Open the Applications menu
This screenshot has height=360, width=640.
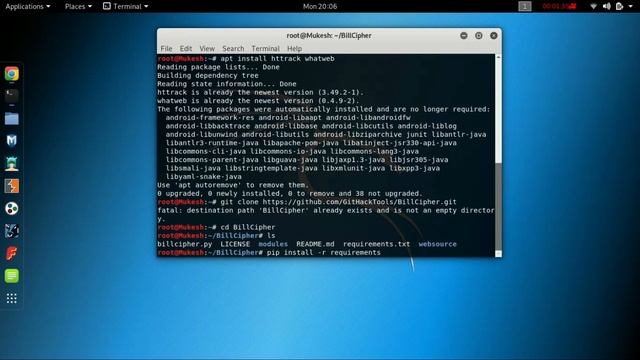28,6
